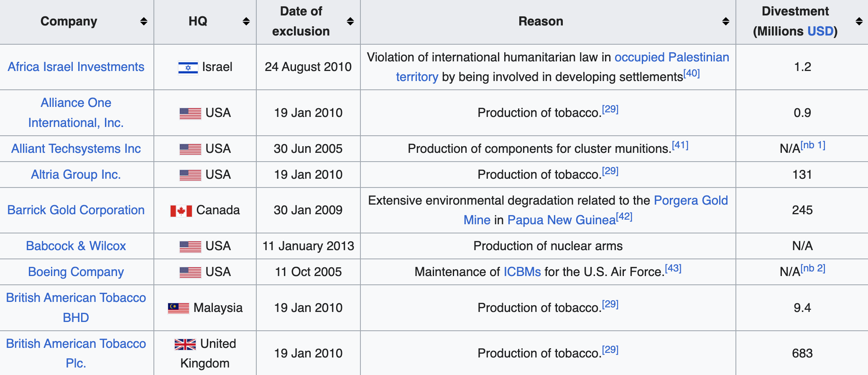Screen dimensions: 868x375
Task: Sort table by Reason column arrows
Action: [x=726, y=21]
